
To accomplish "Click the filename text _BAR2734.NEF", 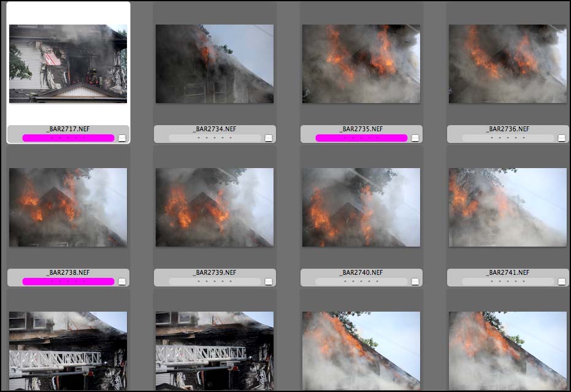I will 215,129.
